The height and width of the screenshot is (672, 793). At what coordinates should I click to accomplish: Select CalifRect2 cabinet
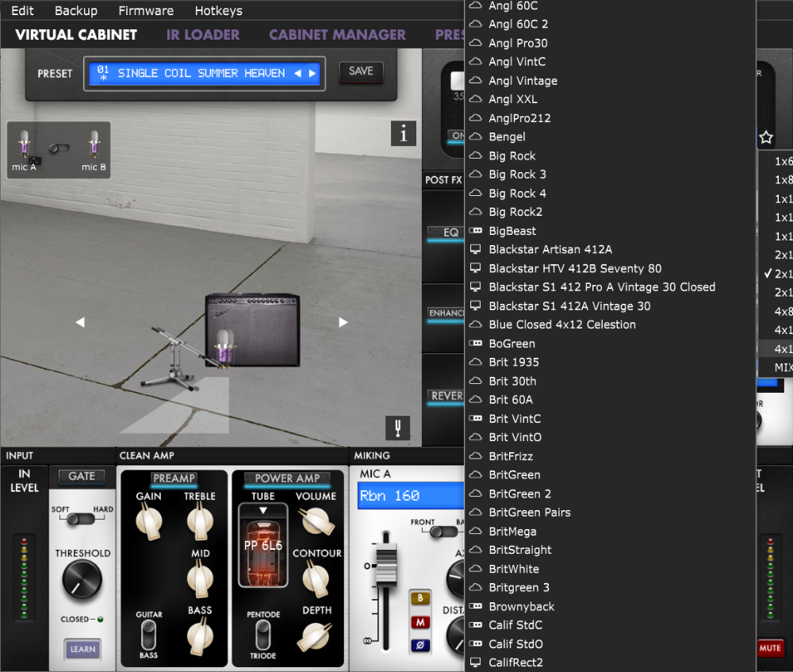click(610, 662)
